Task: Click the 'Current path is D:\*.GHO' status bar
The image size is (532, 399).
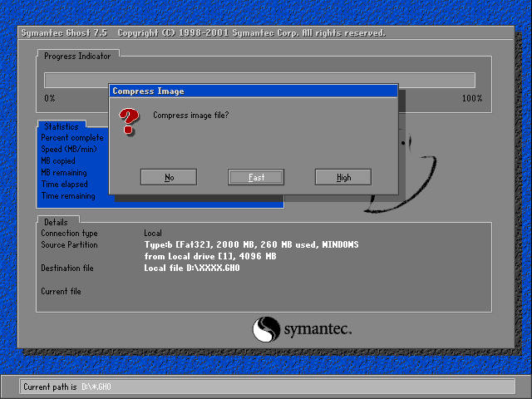Action: (268, 387)
